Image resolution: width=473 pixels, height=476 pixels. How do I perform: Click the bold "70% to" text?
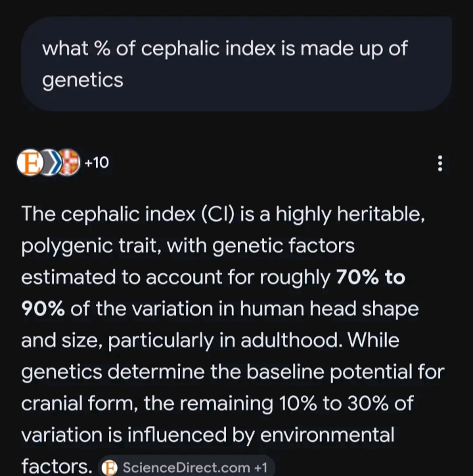pyautogui.click(x=371, y=277)
